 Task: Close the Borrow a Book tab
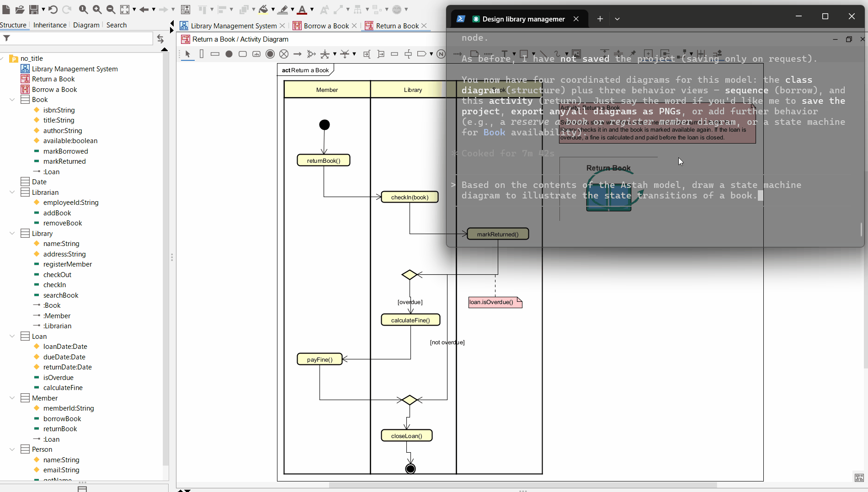tap(354, 26)
